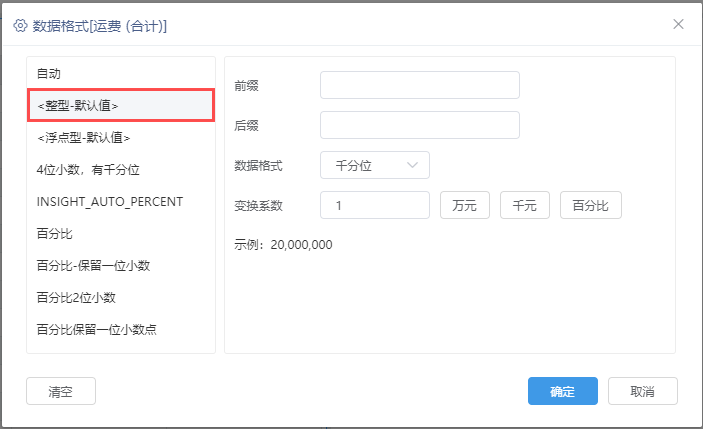Viewport: 703px width, 429px height.
Task: Pick the 百分比2位小数 format
Action: coord(121,298)
